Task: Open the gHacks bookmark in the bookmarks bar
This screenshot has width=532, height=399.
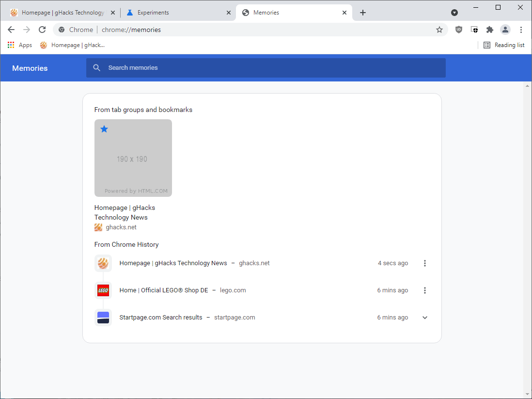Action: click(x=72, y=45)
